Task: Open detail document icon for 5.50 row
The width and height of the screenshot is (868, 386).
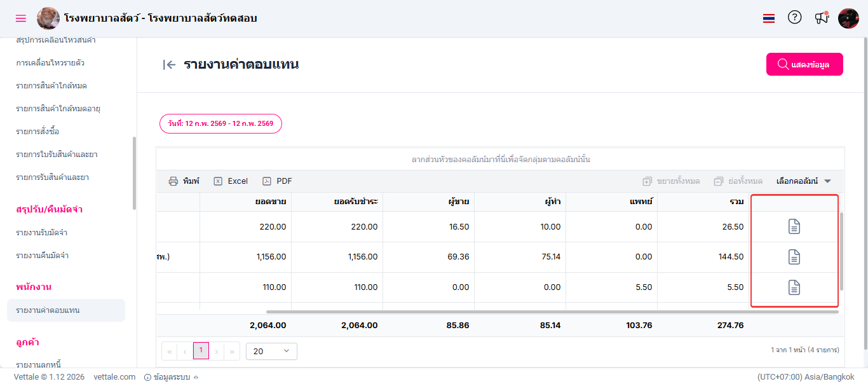Action: pyautogui.click(x=794, y=287)
